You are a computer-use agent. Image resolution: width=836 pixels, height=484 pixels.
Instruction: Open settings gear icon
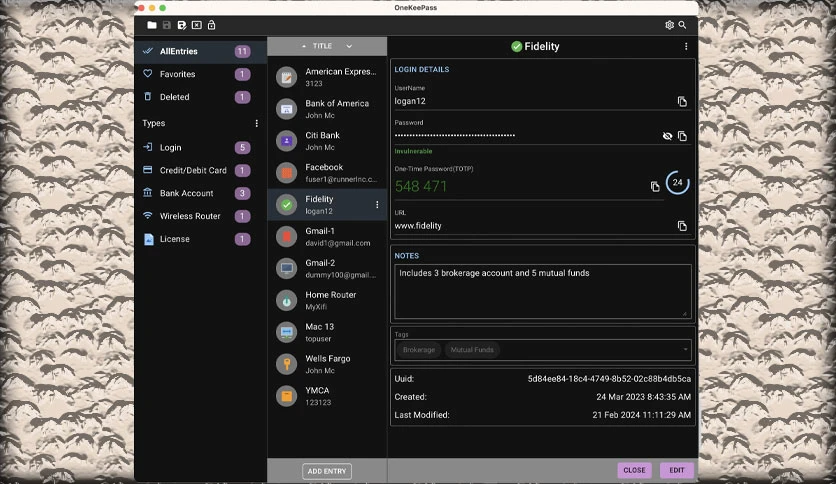coord(670,25)
